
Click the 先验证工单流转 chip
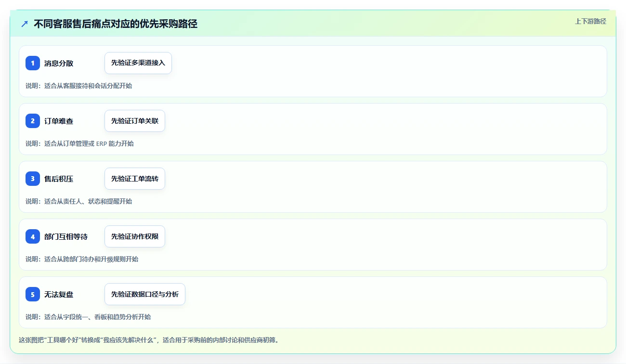(135, 179)
